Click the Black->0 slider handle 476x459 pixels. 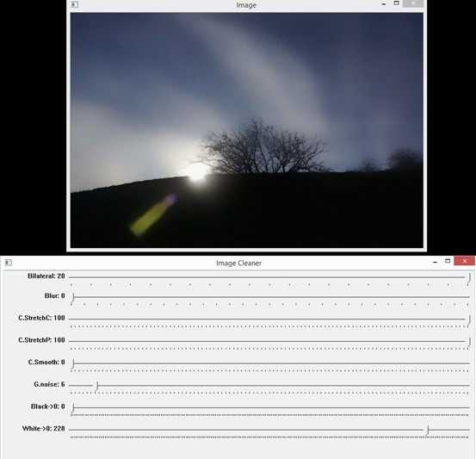tap(73, 408)
